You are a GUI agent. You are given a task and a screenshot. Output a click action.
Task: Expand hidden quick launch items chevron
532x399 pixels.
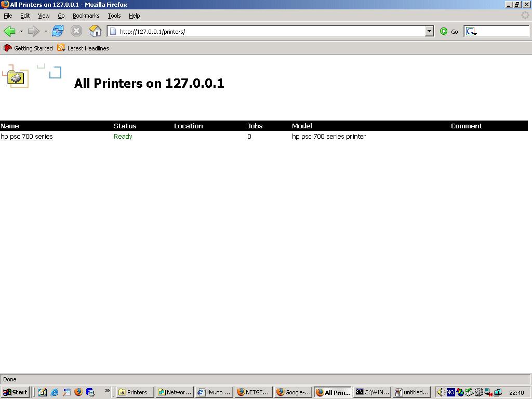point(107,391)
